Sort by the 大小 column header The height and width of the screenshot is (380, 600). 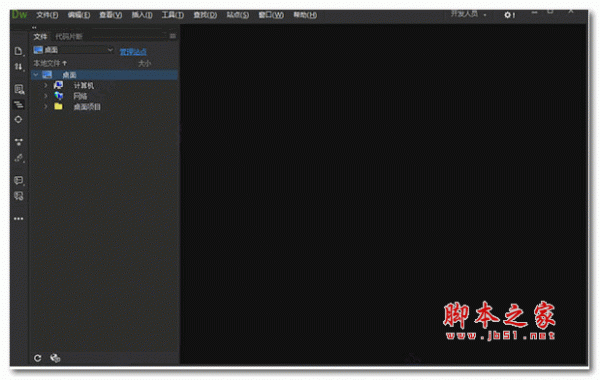coord(144,64)
